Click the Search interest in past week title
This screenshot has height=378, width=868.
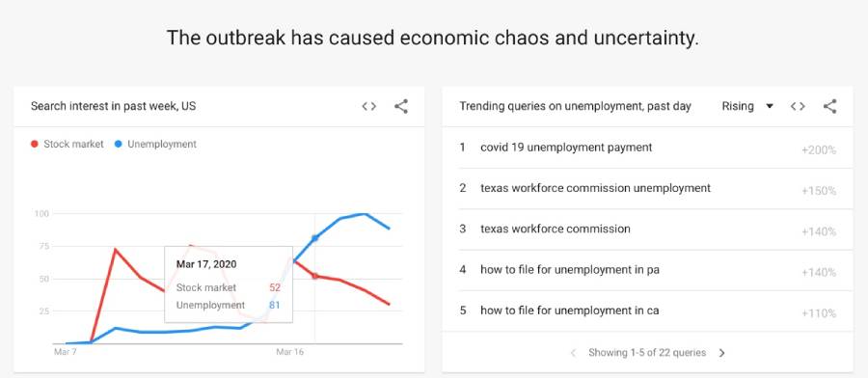pos(113,106)
